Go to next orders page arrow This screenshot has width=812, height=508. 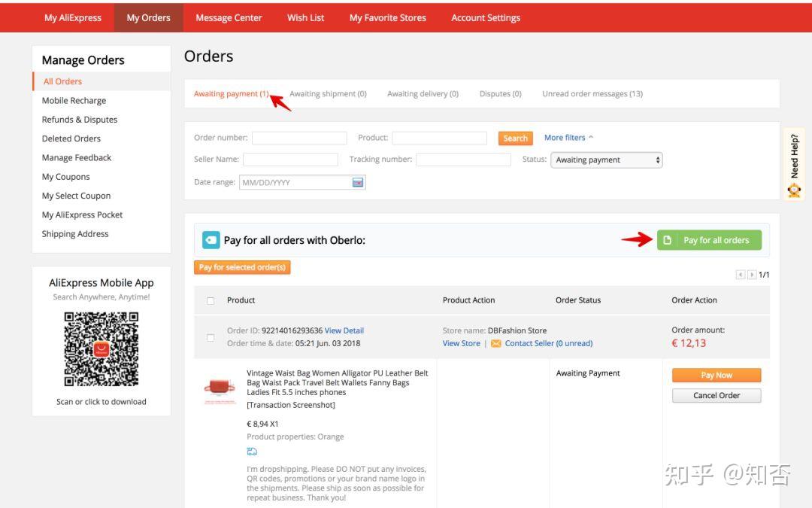752,275
